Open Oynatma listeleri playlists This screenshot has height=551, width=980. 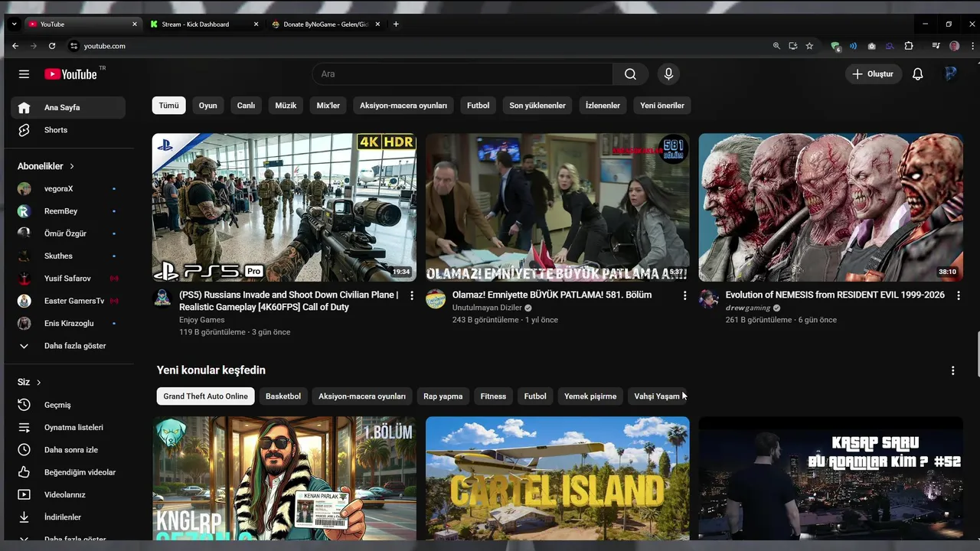(x=68, y=428)
